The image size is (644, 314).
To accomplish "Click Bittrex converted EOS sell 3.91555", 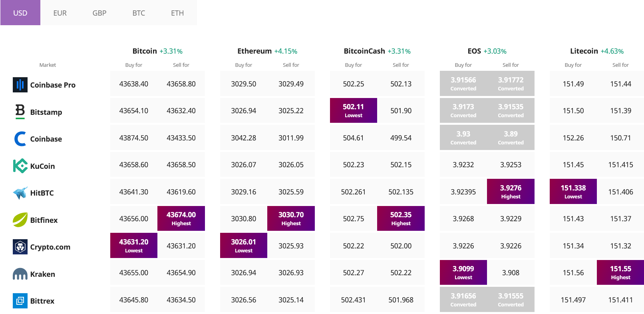I will pyautogui.click(x=511, y=300).
